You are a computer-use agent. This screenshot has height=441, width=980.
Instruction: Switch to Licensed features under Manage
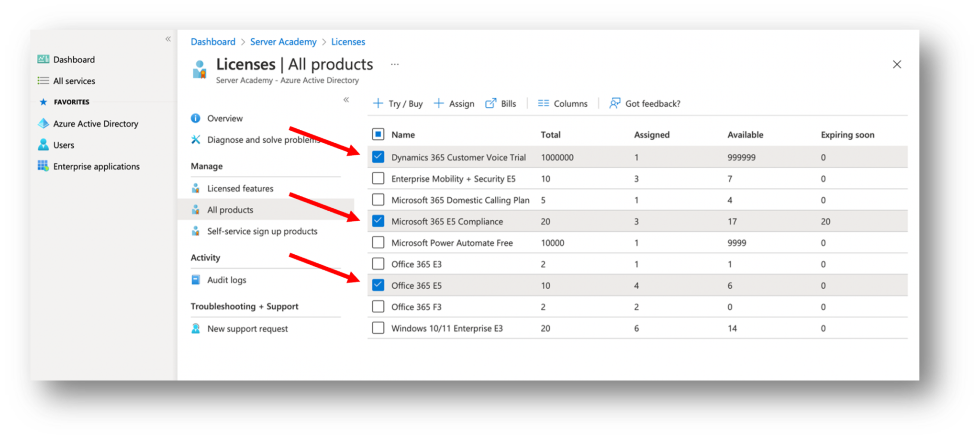click(239, 188)
